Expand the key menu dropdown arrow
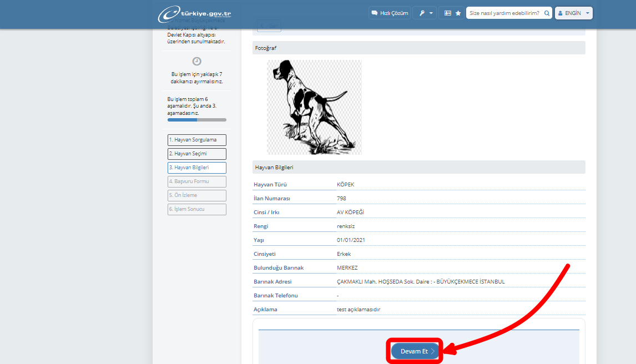 pos(431,13)
